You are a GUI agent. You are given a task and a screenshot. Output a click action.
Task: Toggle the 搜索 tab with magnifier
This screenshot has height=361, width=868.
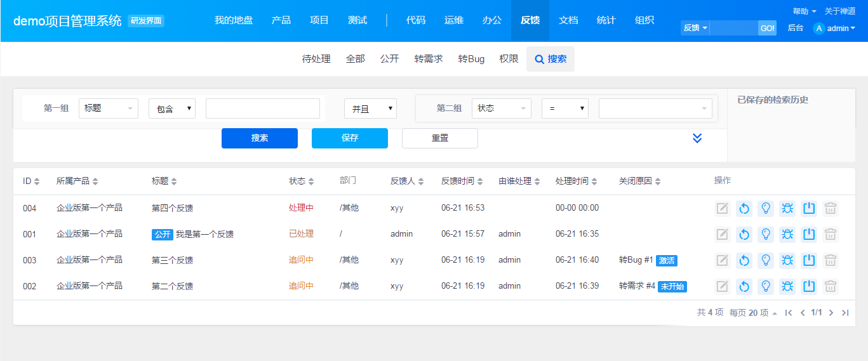click(551, 59)
